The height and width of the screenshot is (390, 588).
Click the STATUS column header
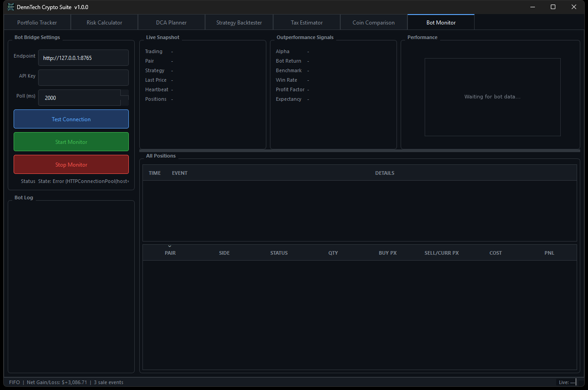pyautogui.click(x=279, y=253)
